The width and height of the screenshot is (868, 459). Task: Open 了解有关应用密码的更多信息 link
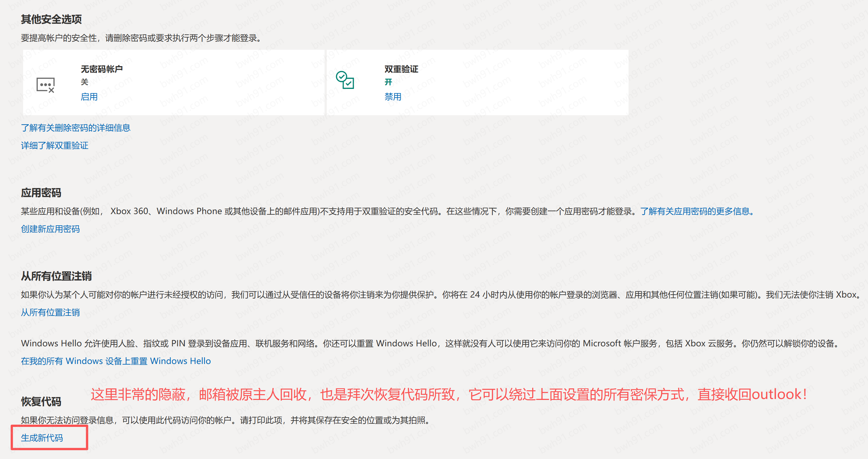(x=696, y=211)
